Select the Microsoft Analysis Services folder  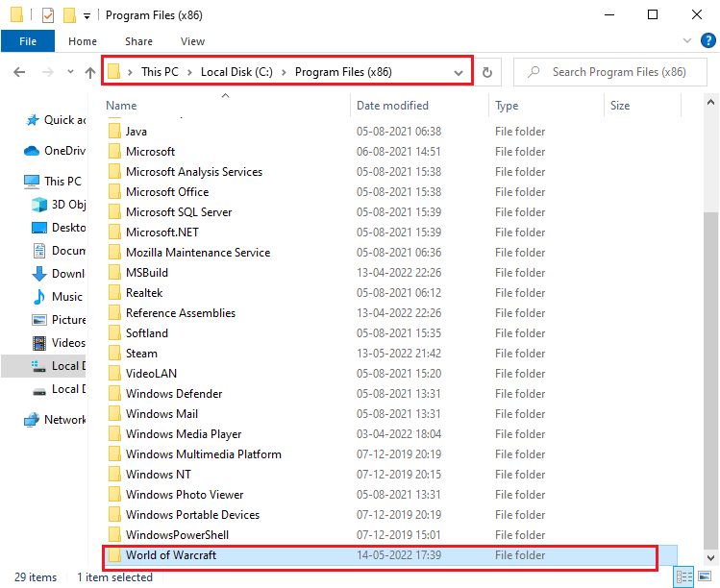click(x=194, y=172)
